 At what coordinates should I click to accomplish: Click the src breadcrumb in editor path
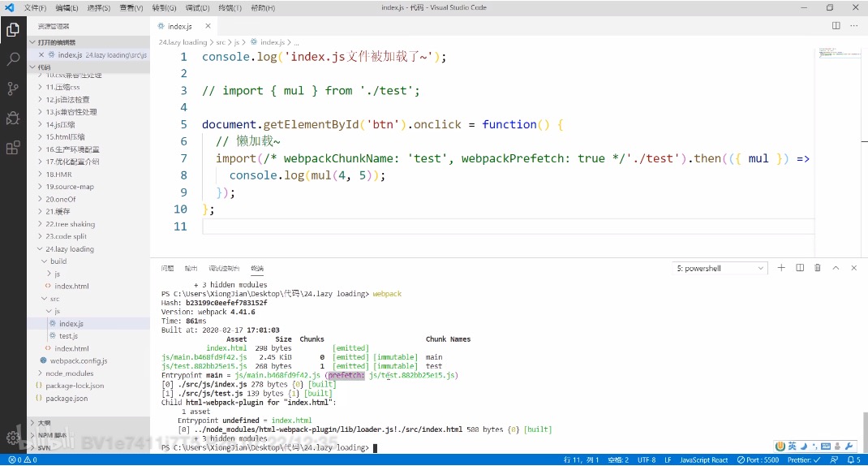tap(221, 42)
